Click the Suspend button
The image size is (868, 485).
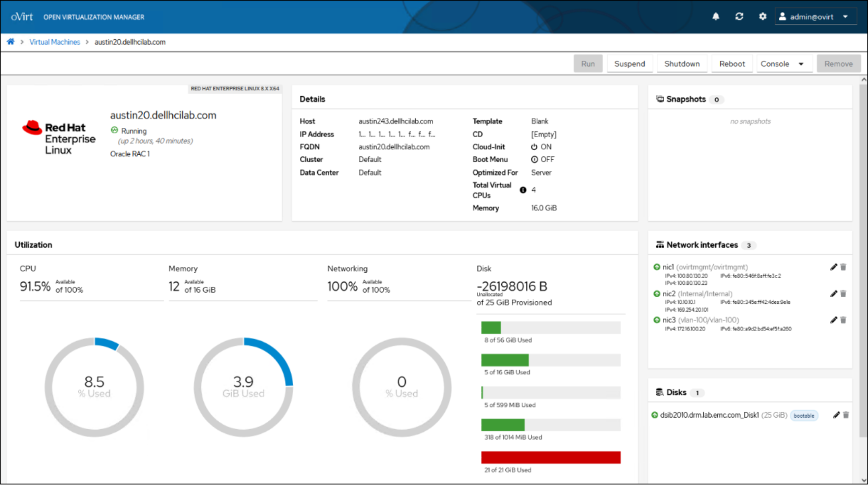[x=630, y=64]
